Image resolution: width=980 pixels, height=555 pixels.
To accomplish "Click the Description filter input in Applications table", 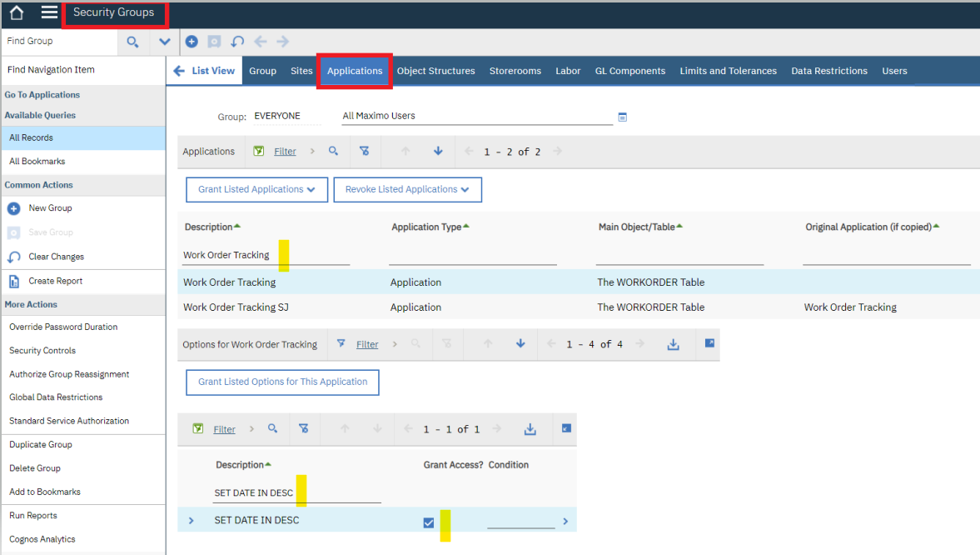I will [x=265, y=254].
